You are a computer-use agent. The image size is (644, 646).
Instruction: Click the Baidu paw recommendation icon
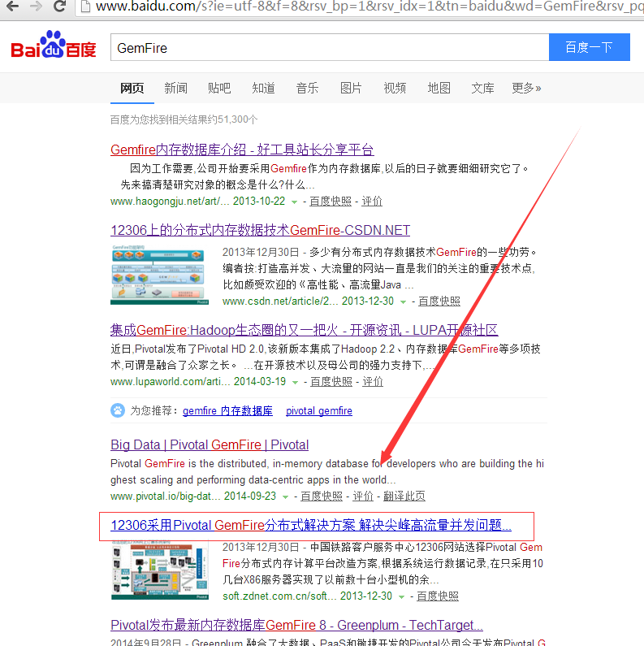coord(118,410)
